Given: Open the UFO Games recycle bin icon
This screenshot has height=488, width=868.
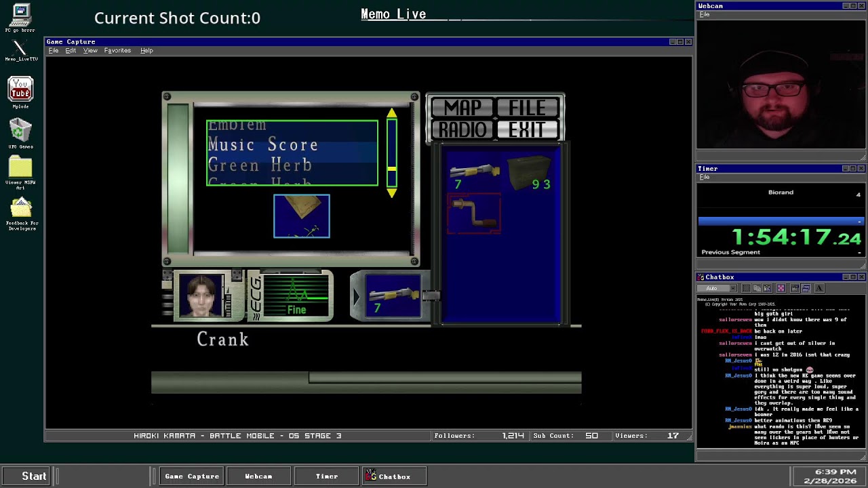Looking at the screenshot, I should click(20, 134).
